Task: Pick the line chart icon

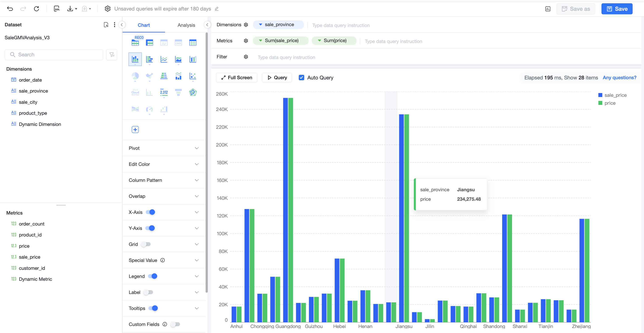Action: [164, 59]
